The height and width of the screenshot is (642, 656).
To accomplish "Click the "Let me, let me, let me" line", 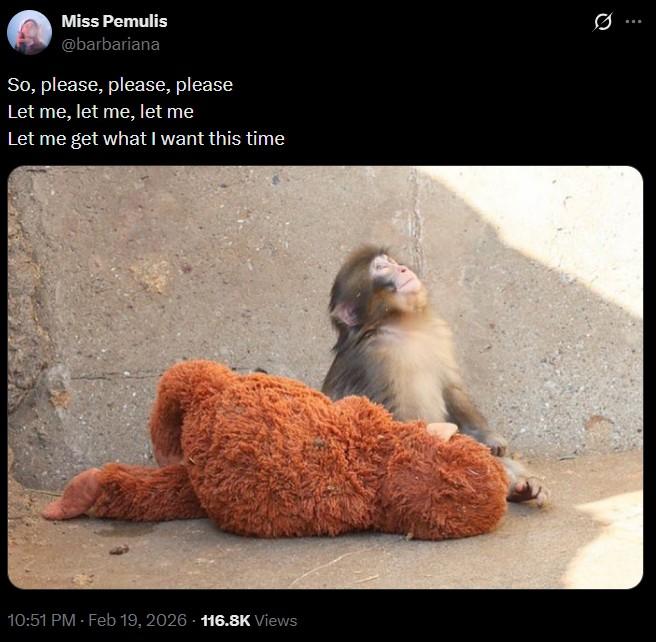I will tap(100, 112).
